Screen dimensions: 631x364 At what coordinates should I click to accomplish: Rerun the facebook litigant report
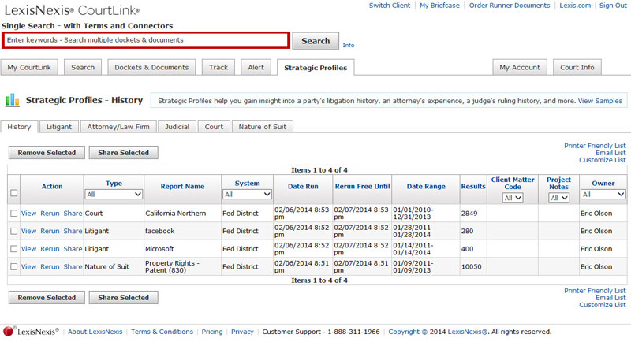(50, 231)
